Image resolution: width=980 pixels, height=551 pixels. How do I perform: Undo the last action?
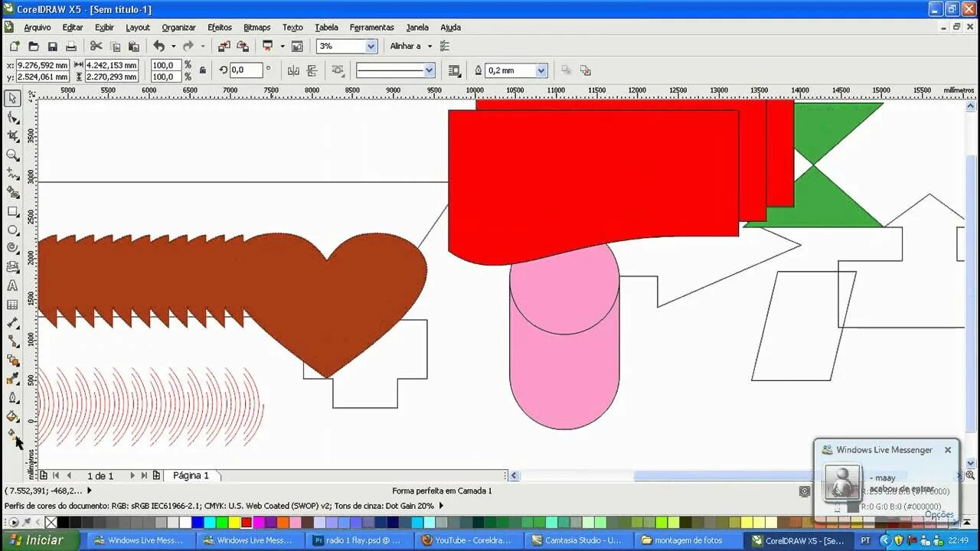(158, 47)
